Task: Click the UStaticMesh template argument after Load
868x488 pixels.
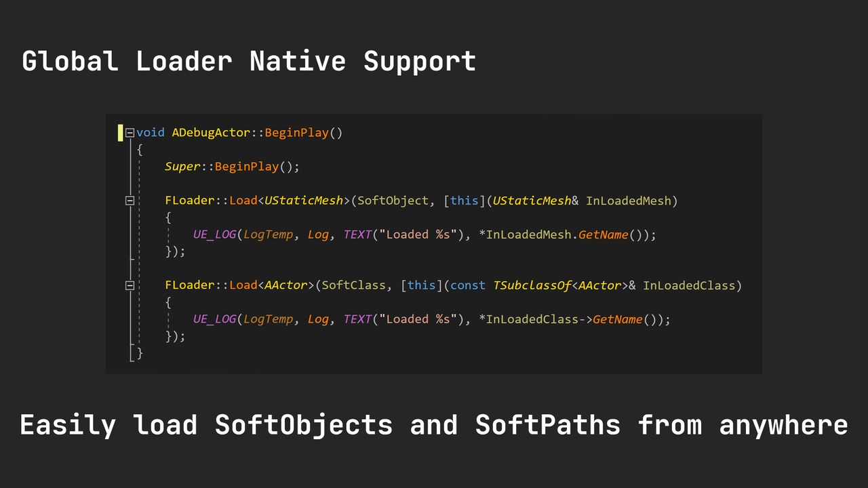Action: (303, 201)
